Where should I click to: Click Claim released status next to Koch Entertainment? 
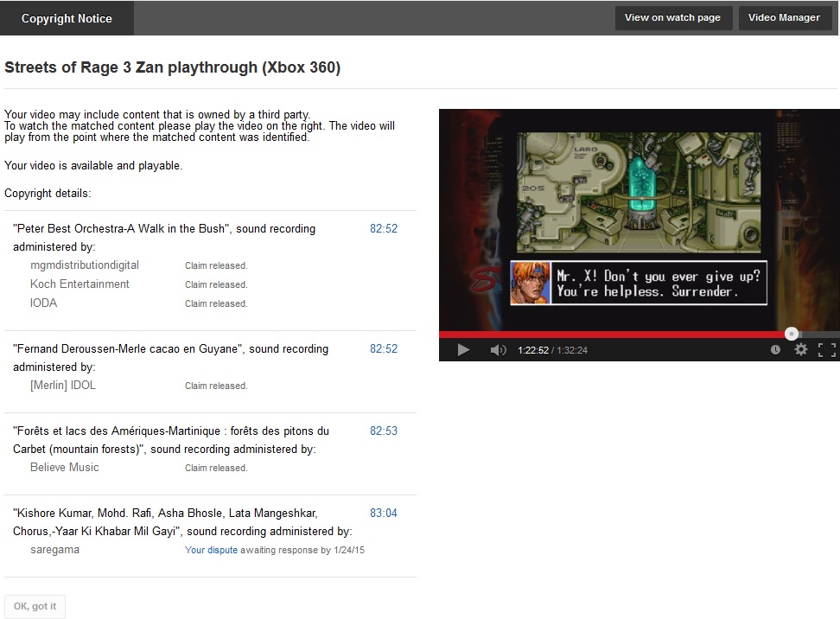(216, 284)
